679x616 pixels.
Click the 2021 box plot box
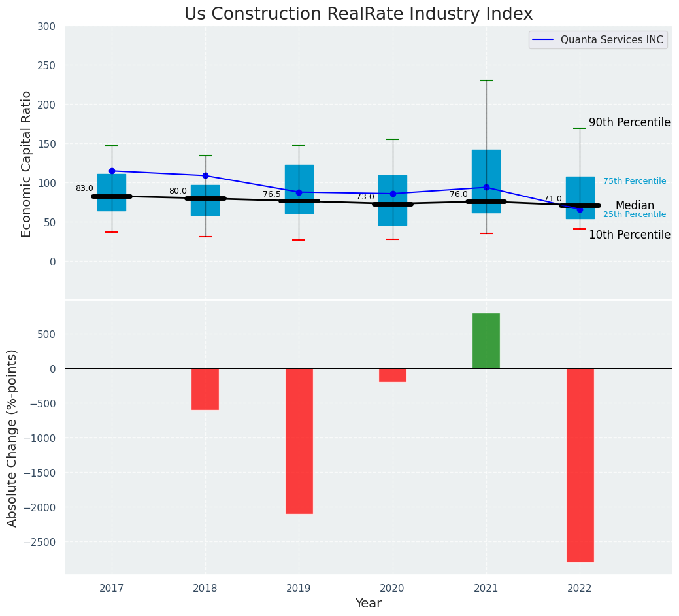click(486, 182)
